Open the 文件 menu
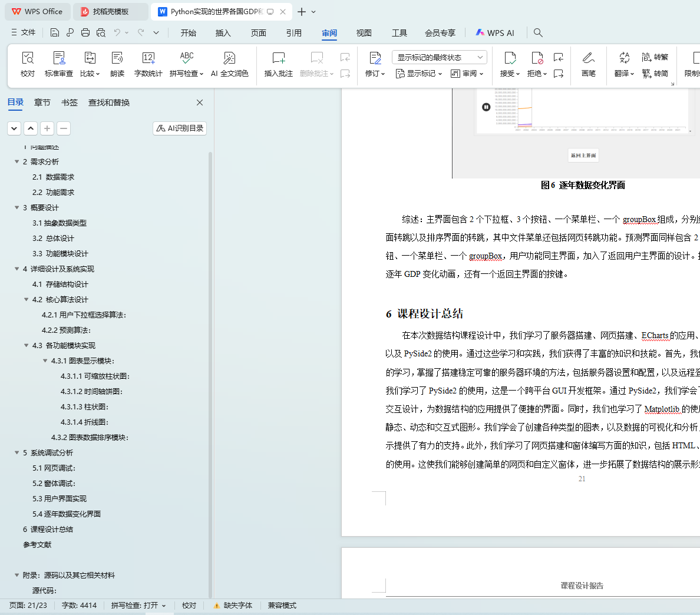The width and height of the screenshot is (700, 615). coord(24,32)
